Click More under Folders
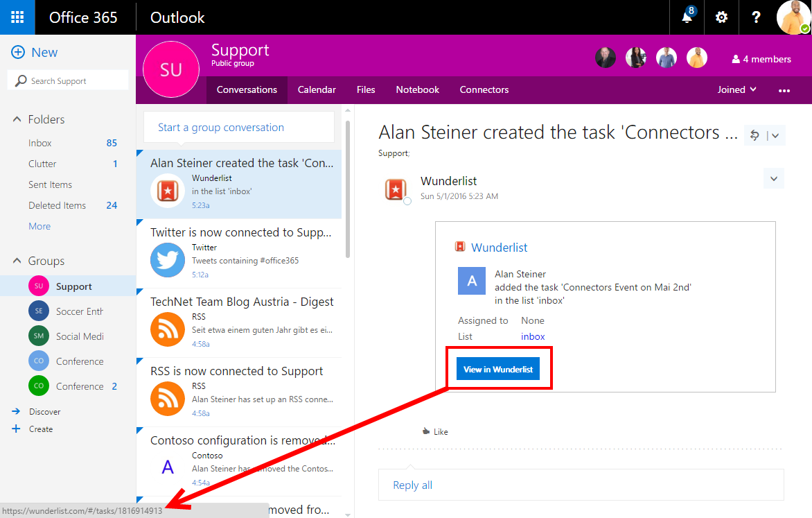The width and height of the screenshot is (812, 518). [39, 226]
